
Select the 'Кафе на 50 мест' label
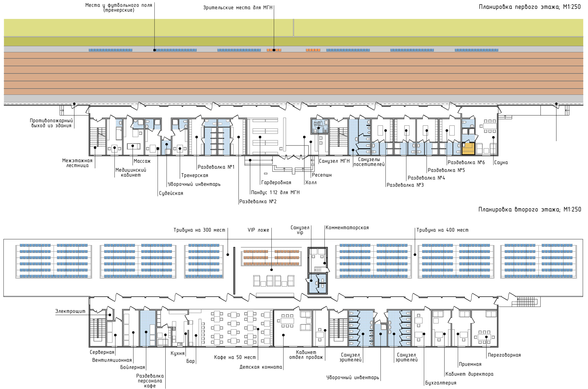[235, 358]
